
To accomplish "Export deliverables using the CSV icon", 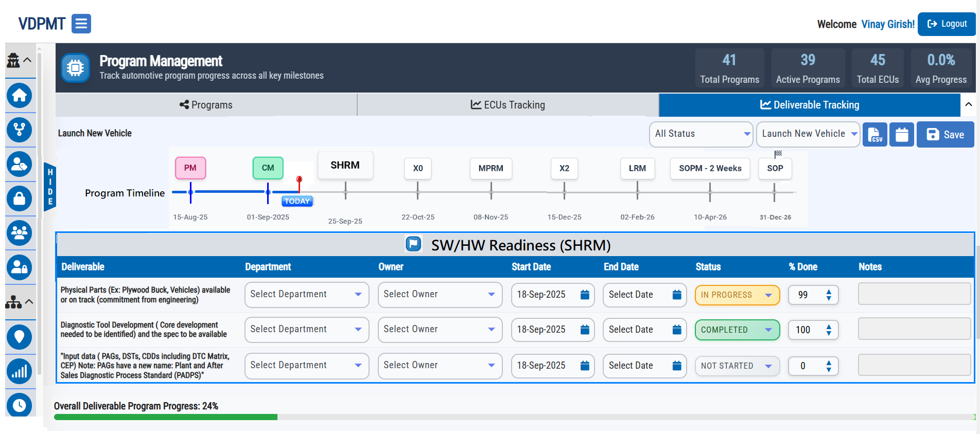I will (x=874, y=135).
